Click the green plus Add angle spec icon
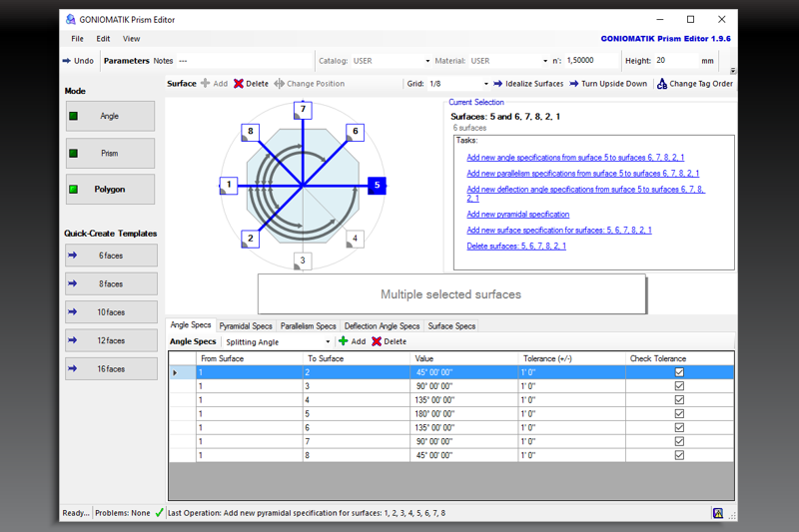This screenshot has height=532, width=799. click(344, 341)
